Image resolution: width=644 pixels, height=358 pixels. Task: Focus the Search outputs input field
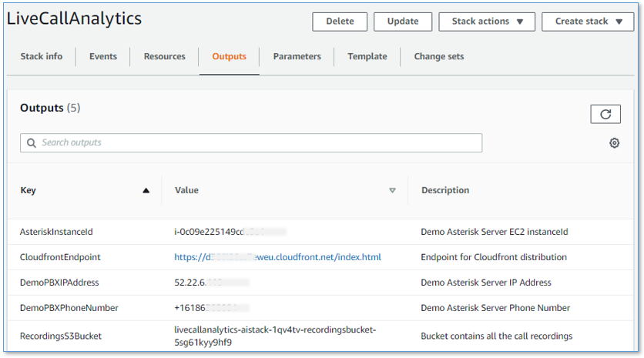click(254, 143)
